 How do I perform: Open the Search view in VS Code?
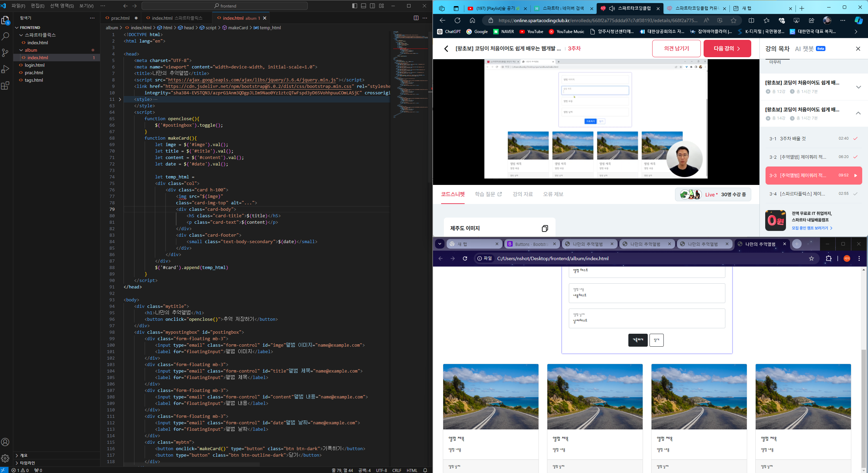pyautogui.click(x=5, y=36)
